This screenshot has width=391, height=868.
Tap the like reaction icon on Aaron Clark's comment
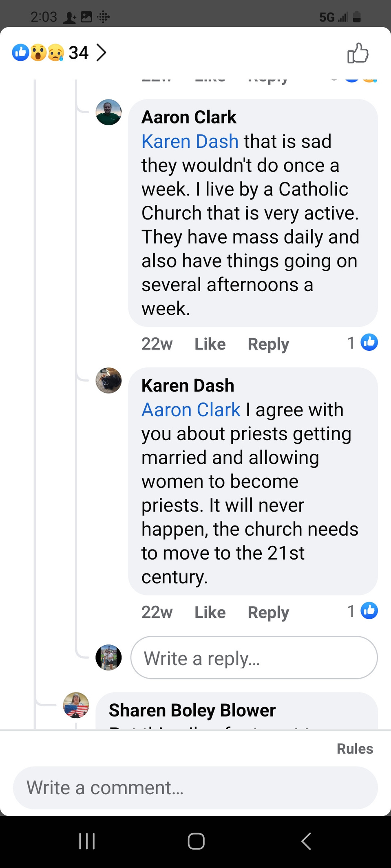[x=369, y=342]
